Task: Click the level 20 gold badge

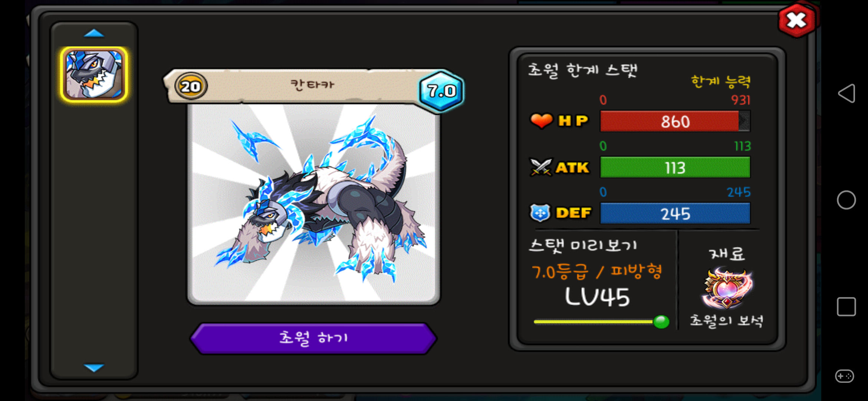Action: 191,86
